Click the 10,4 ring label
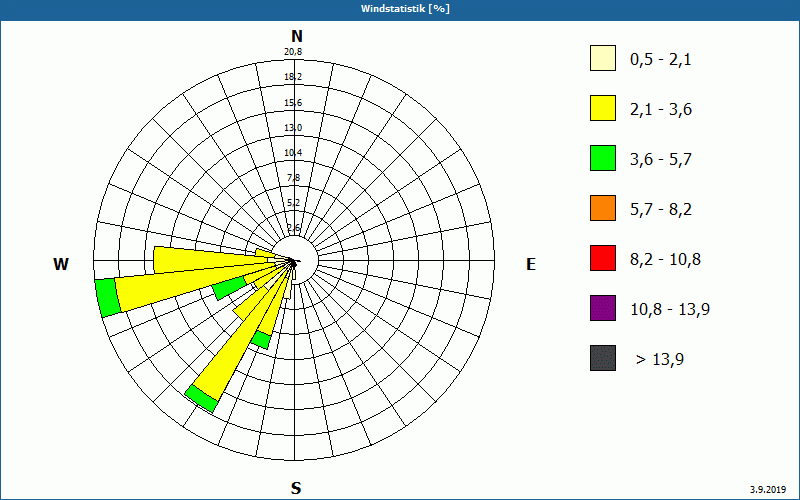The image size is (800, 500). click(293, 153)
